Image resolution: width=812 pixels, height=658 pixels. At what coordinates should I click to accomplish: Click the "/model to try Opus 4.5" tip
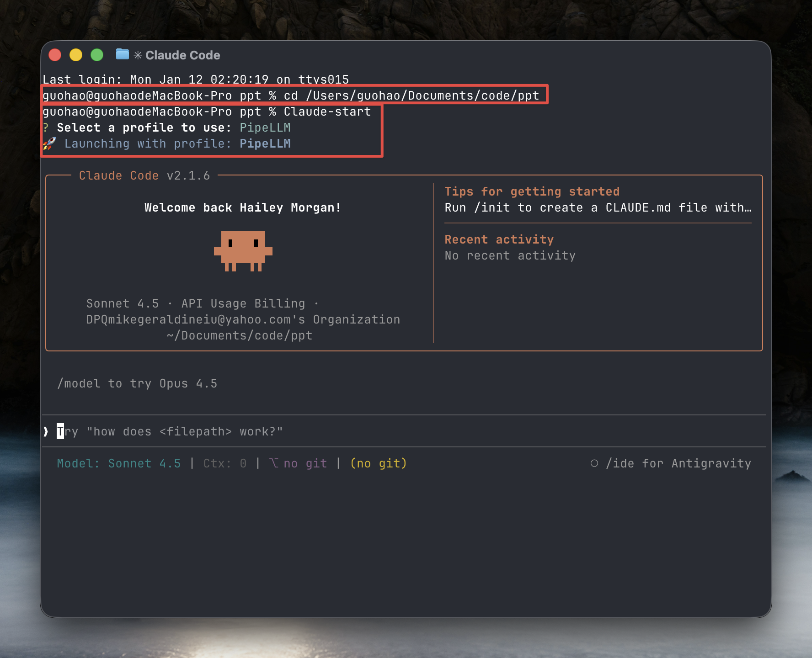click(137, 383)
